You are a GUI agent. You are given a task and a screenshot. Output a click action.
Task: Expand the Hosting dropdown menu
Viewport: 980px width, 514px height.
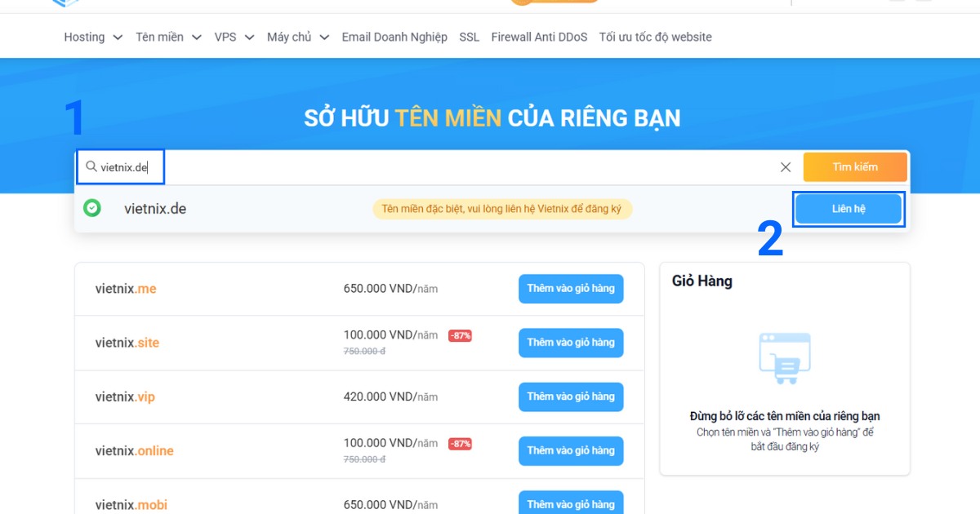pyautogui.click(x=92, y=37)
